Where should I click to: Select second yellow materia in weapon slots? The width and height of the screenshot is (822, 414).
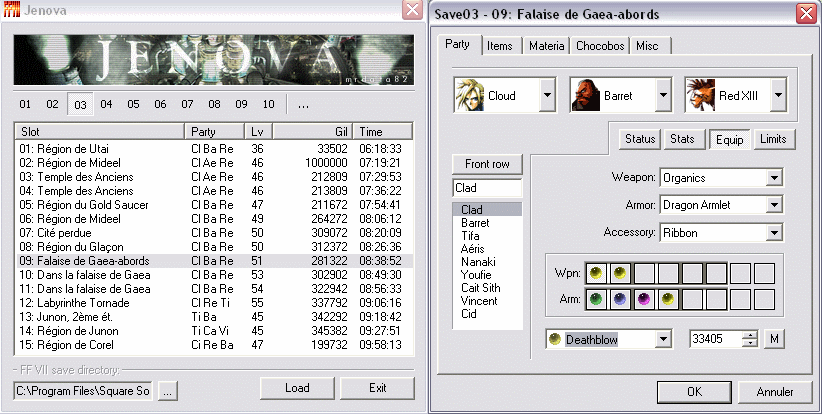[x=620, y=273]
